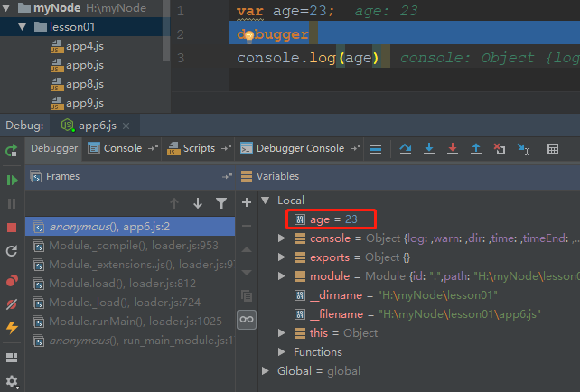Collapse the lesson01 folder
The image size is (580, 392).
click(x=23, y=27)
